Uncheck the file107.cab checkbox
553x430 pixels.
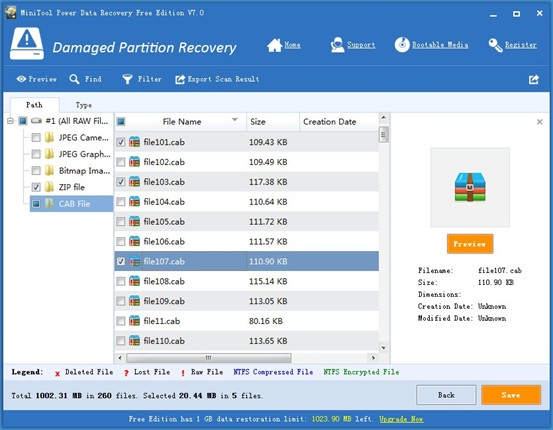pyautogui.click(x=121, y=261)
